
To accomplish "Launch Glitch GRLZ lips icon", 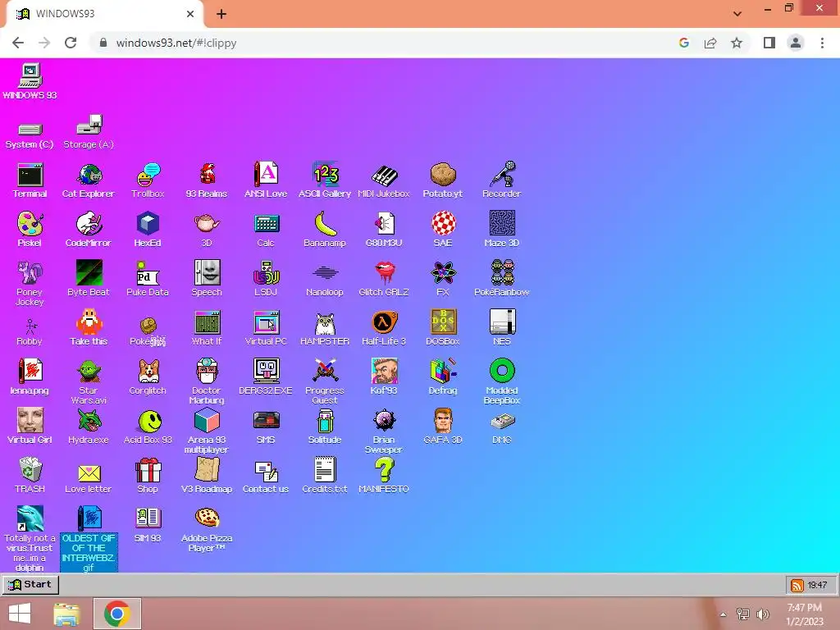I will [x=384, y=273].
